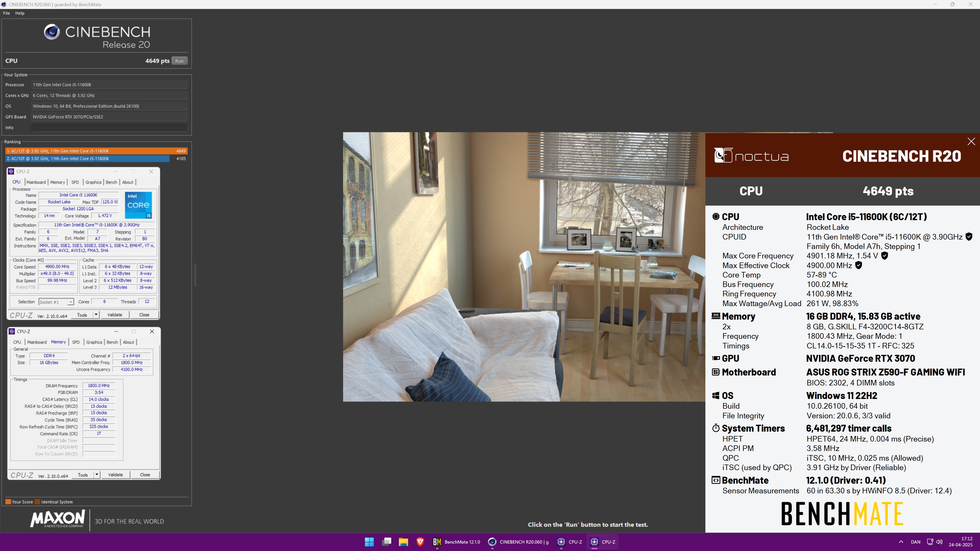This screenshot has width=980, height=551.
Task: Click the Max Core Frequency verified shield icon
Action: pos(885,256)
